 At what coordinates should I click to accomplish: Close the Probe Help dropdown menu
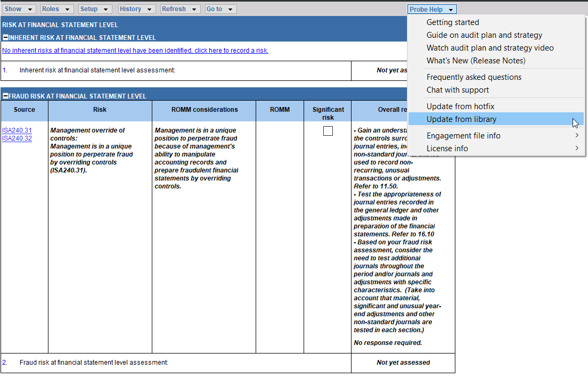(x=432, y=10)
